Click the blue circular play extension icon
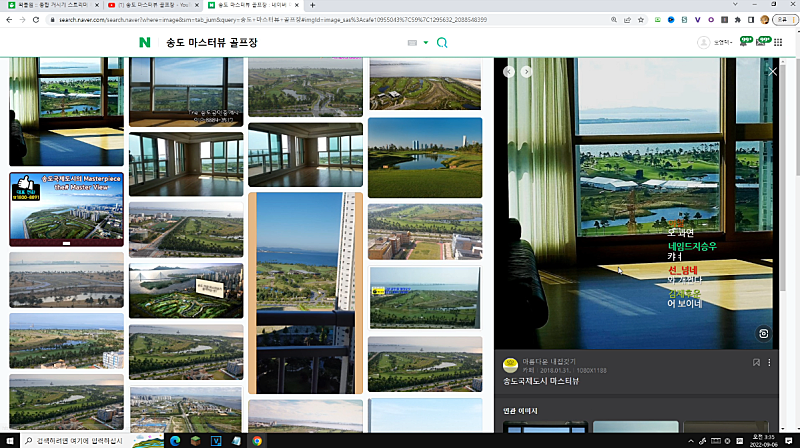This screenshot has width=800, height=448. point(671,19)
